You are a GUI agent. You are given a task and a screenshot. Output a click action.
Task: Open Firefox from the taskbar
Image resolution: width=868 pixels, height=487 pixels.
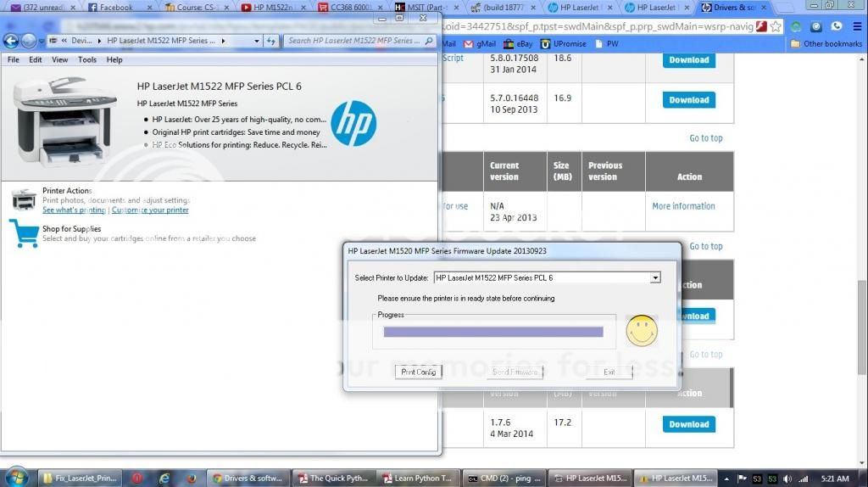point(191,479)
